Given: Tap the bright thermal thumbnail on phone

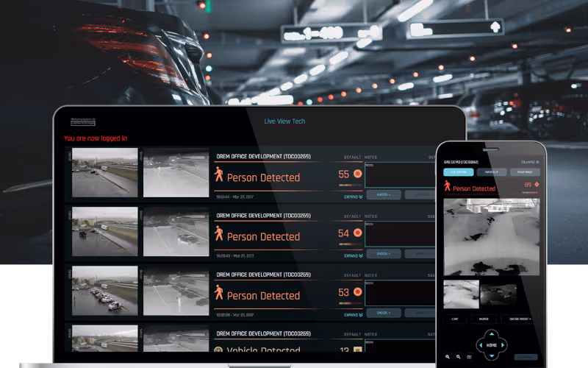Looking at the screenshot, I should [x=462, y=294].
